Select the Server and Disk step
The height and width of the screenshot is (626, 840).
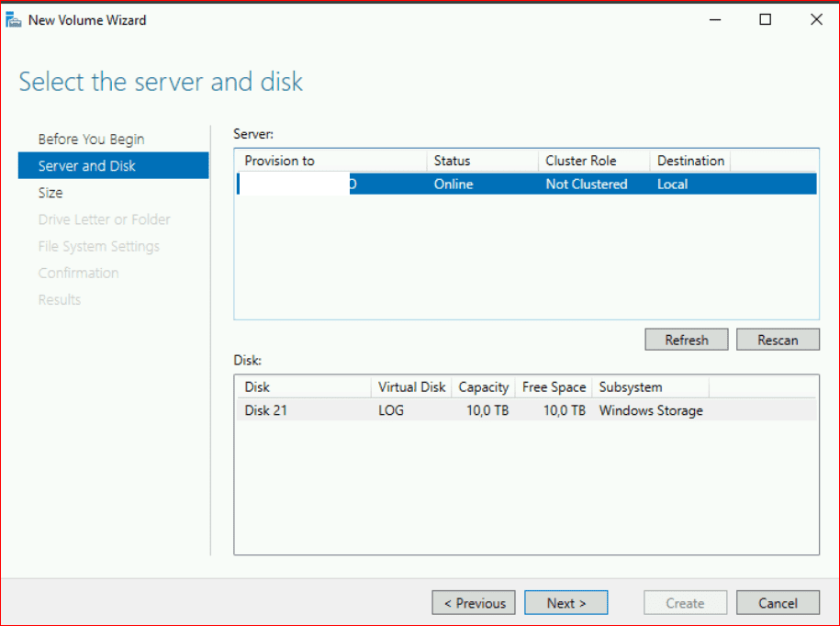click(x=87, y=166)
